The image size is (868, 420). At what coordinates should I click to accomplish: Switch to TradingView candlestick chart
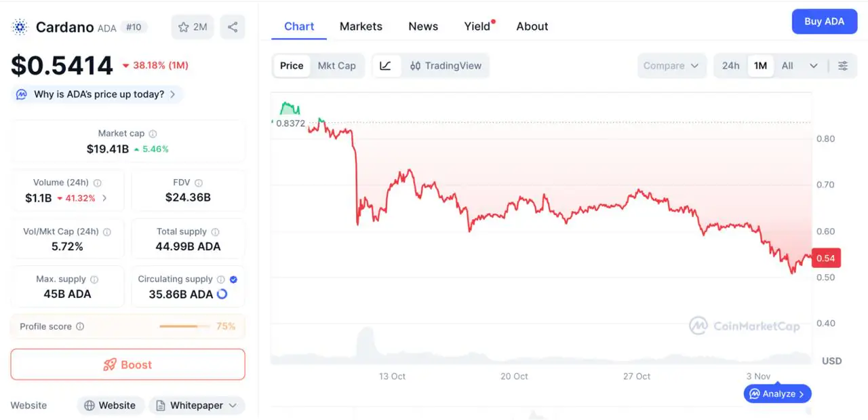click(446, 66)
